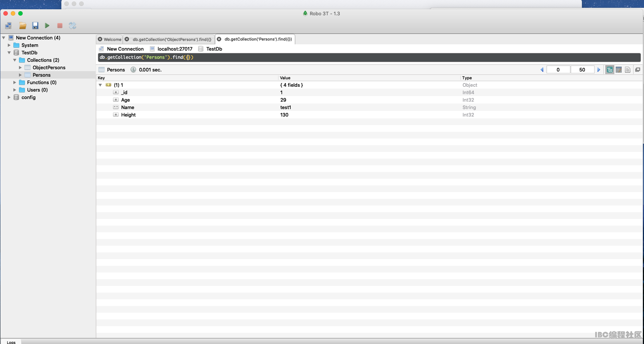
Task: Expand the Functions (0) folder
Action: point(15,82)
